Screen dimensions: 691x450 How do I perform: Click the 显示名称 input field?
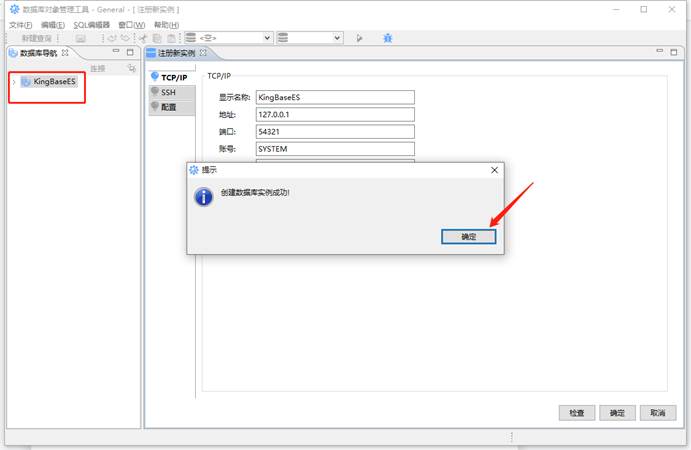(x=335, y=97)
